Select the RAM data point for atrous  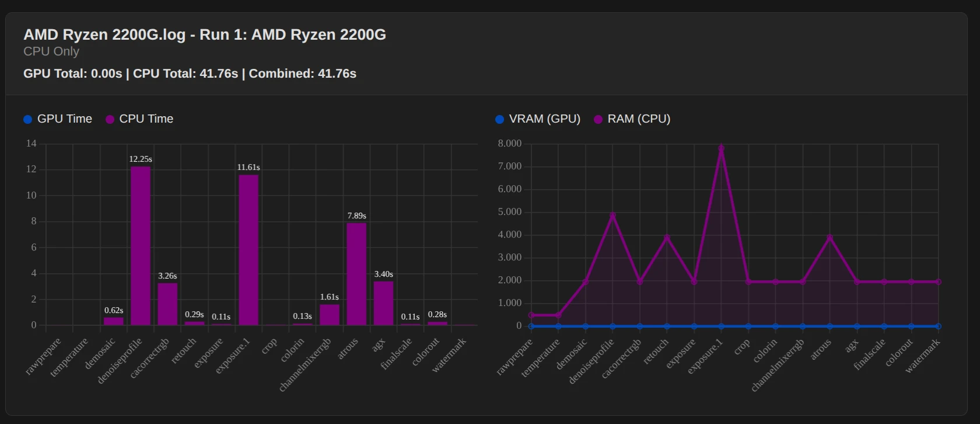pyautogui.click(x=829, y=238)
